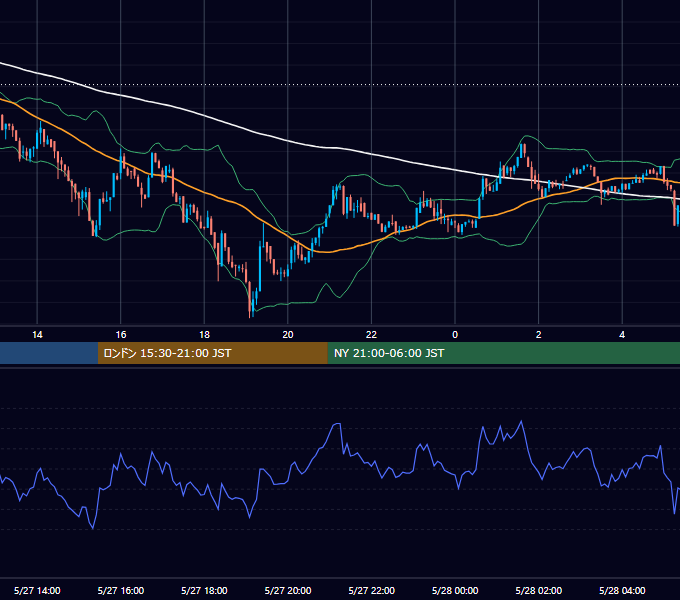680x600 pixels.
Task: Click the NY 21:00-06:00 JST session bar
Action: tap(503, 353)
